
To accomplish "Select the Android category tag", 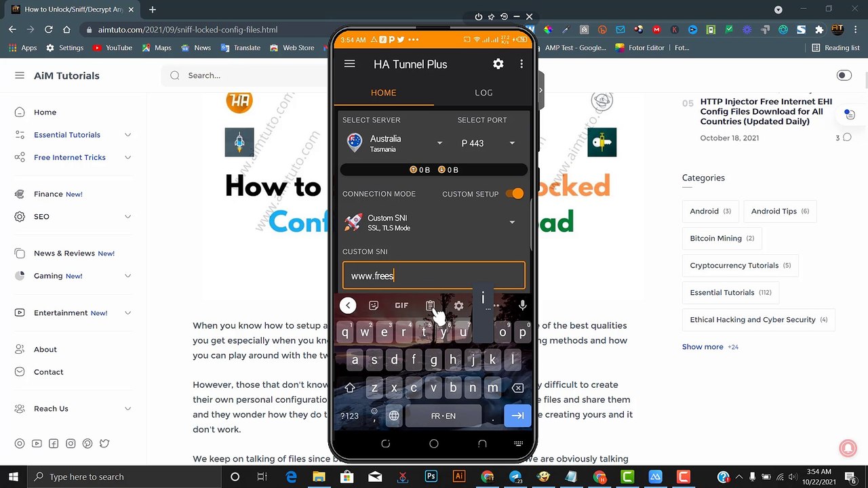I will [710, 211].
